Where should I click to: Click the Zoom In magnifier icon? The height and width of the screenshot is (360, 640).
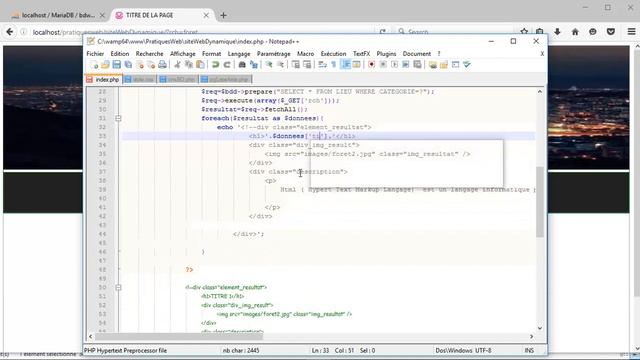pyautogui.click(x=269, y=64)
